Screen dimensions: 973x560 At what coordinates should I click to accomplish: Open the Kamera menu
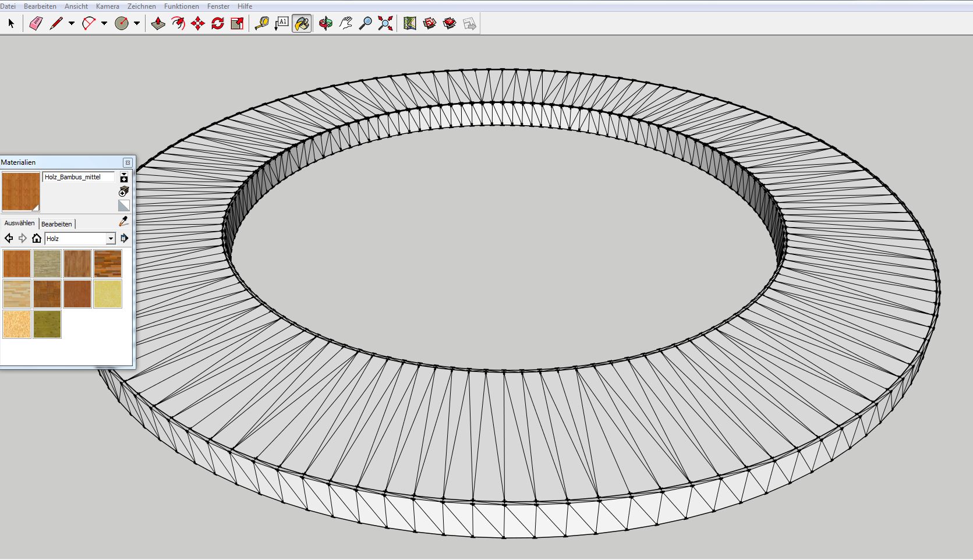point(107,6)
